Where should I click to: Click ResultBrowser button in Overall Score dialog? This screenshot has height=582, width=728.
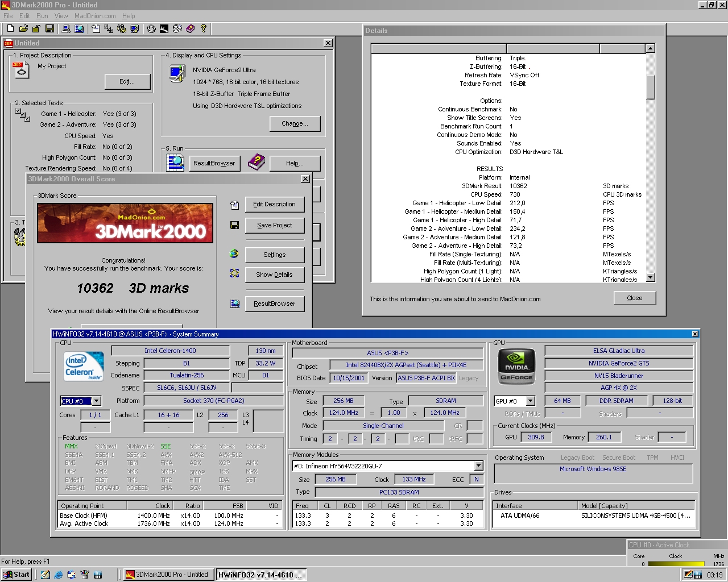click(x=275, y=304)
